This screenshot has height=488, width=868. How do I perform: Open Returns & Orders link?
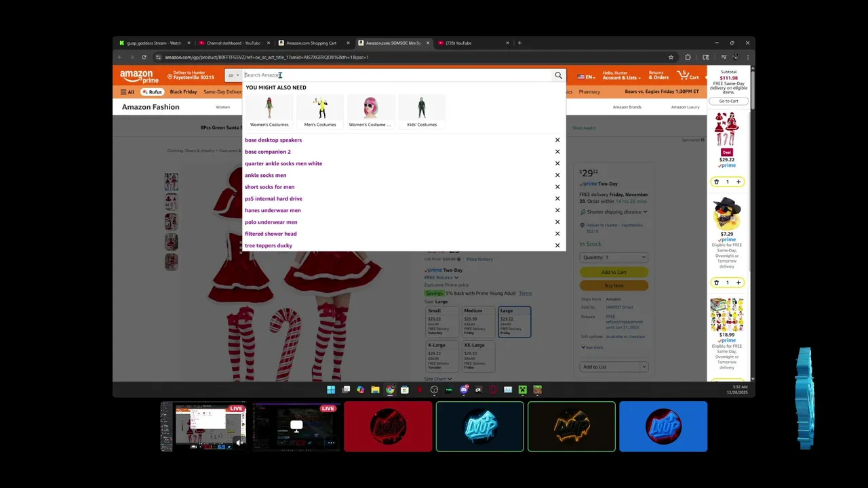click(x=658, y=75)
